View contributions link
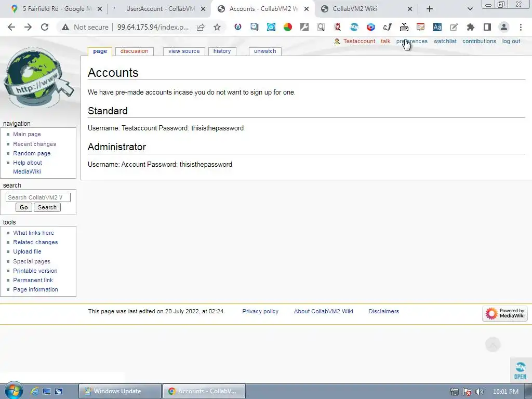 click(x=479, y=41)
